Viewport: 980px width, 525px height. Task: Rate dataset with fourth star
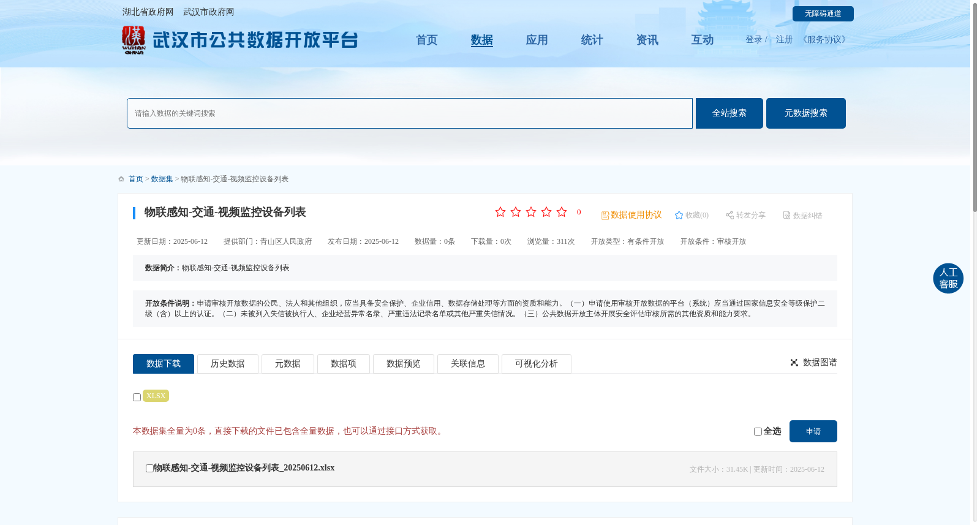[546, 212]
